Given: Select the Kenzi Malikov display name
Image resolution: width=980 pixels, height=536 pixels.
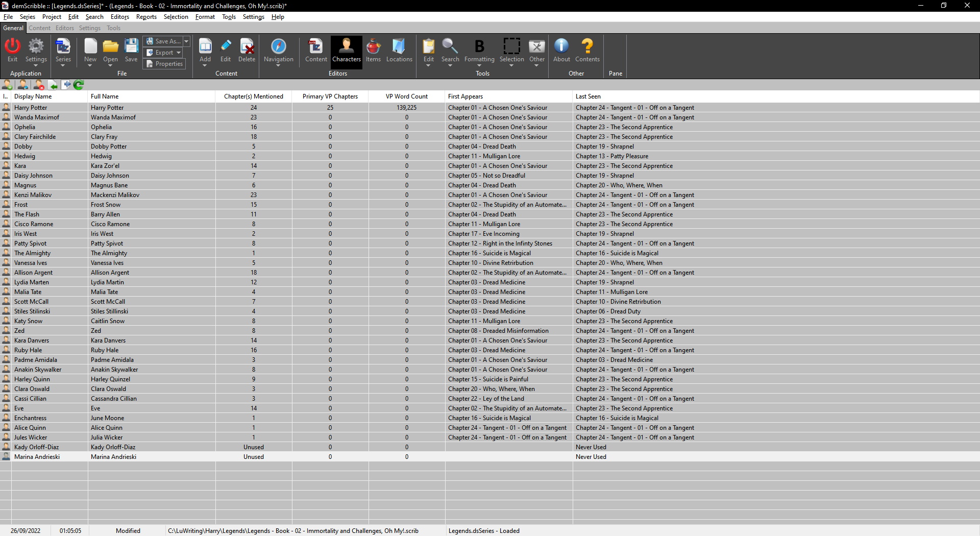Looking at the screenshot, I should 33,195.
